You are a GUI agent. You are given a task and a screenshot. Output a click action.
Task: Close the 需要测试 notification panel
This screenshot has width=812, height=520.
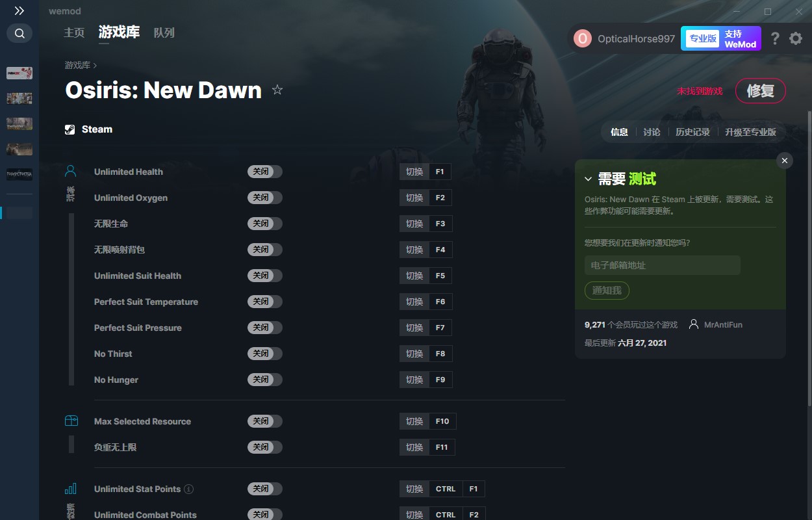(x=785, y=161)
